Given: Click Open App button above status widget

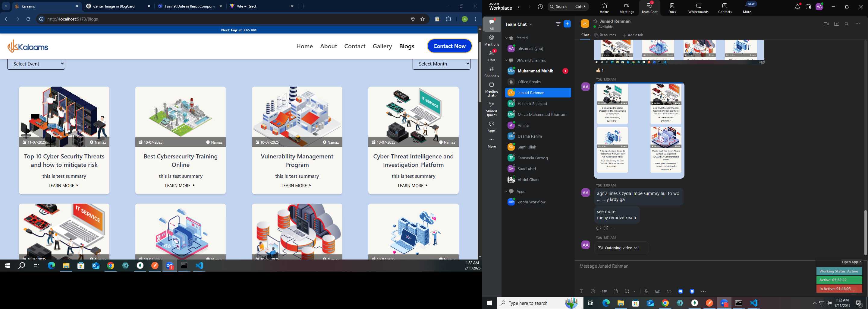Looking at the screenshot, I should (851, 262).
